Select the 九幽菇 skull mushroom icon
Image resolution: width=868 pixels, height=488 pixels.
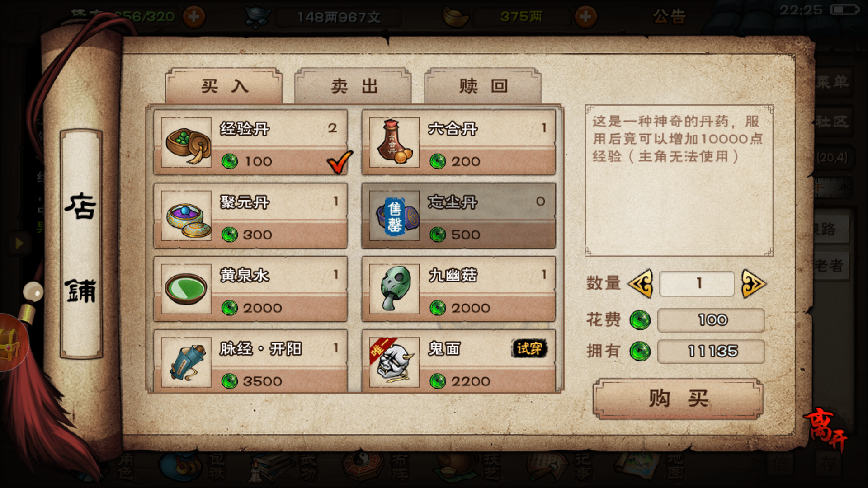coord(394,289)
